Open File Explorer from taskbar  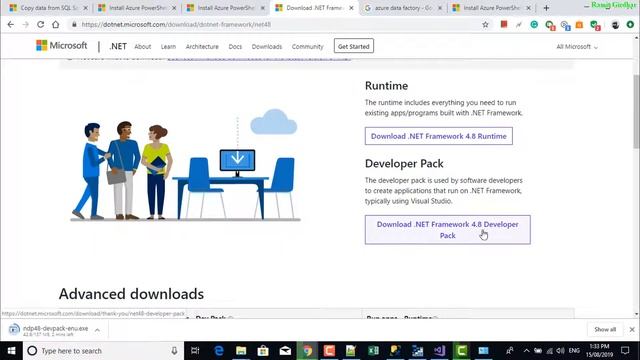(x=241, y=351)
